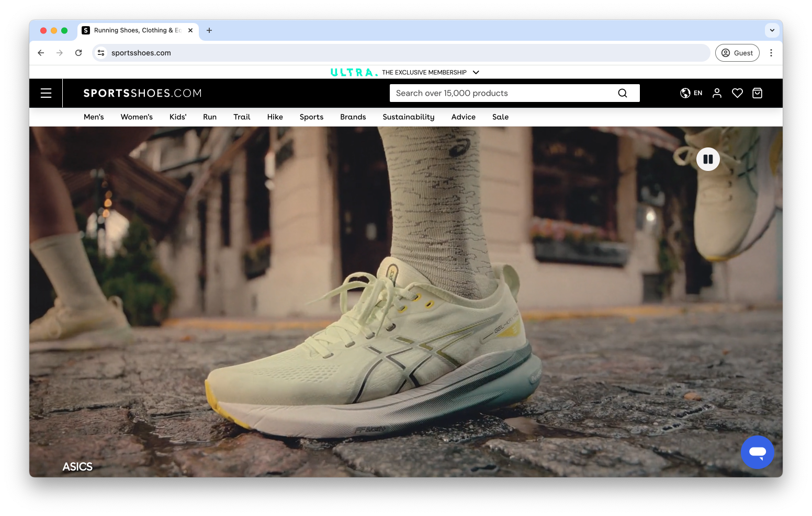Open the Chrome three-dot menu
Screen dimensions: 812x516
(x=771, y=53)
